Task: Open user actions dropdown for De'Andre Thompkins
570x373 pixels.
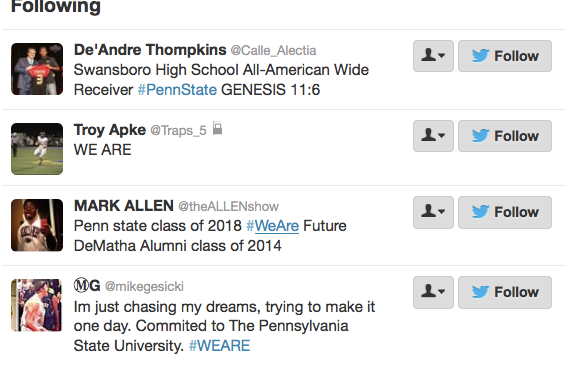Action: [433, 56]
